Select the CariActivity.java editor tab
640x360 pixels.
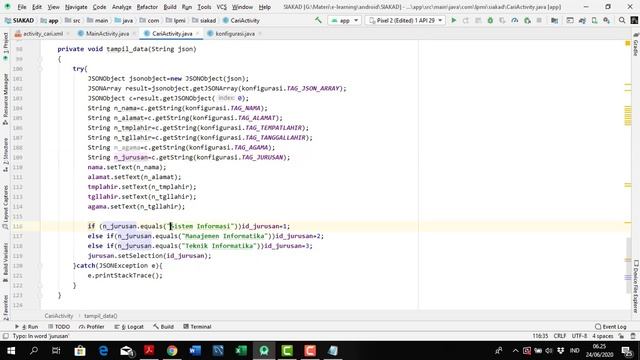pyautogui.click(x=171, y=33)
